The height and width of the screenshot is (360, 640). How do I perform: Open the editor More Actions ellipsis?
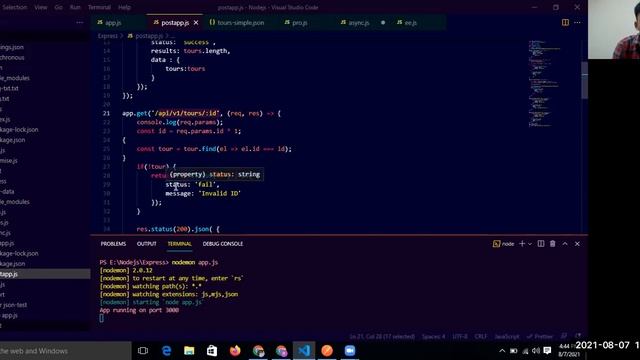point(577,22)
